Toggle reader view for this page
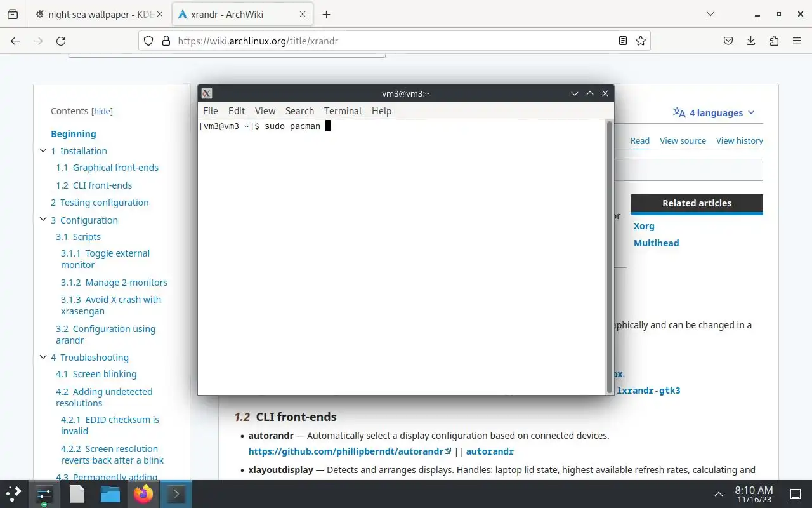This screenshot has width=812, height=508. tap(623, 41)
